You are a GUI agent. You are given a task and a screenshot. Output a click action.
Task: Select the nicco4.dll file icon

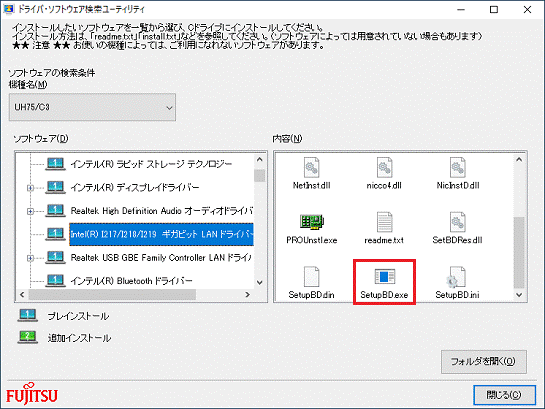(x=384, y=167)
